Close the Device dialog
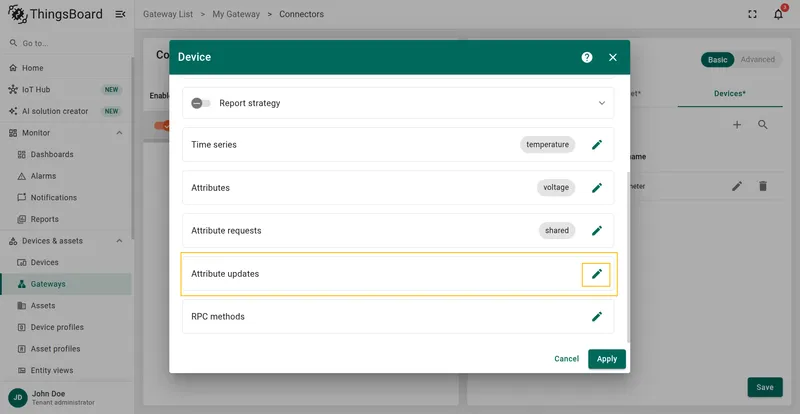 (613, 57)
